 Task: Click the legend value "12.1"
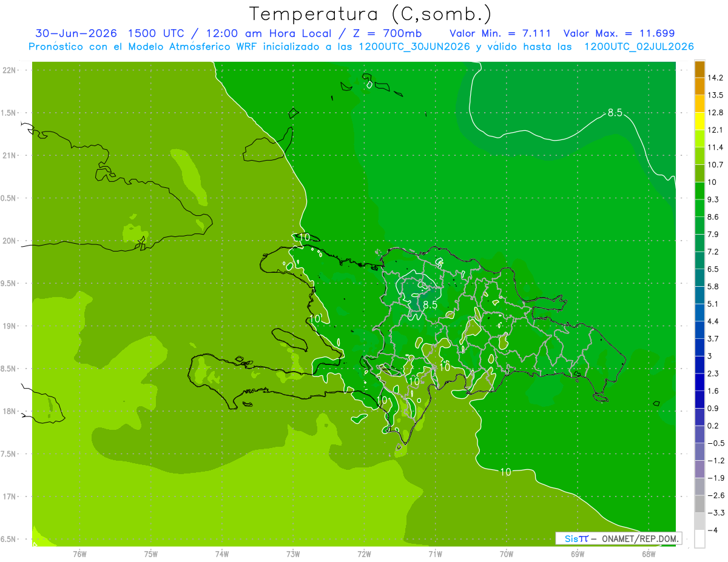point(715,130)
